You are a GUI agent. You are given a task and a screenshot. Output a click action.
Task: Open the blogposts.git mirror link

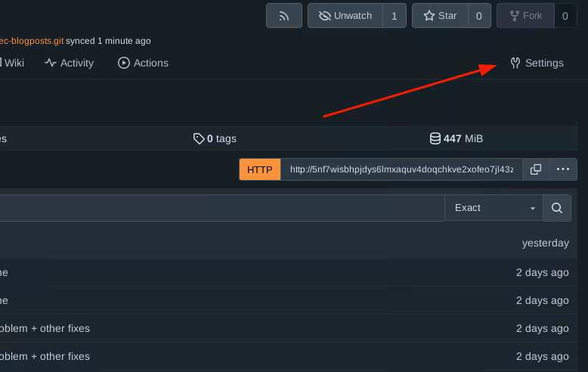click(x=30, y=41)
